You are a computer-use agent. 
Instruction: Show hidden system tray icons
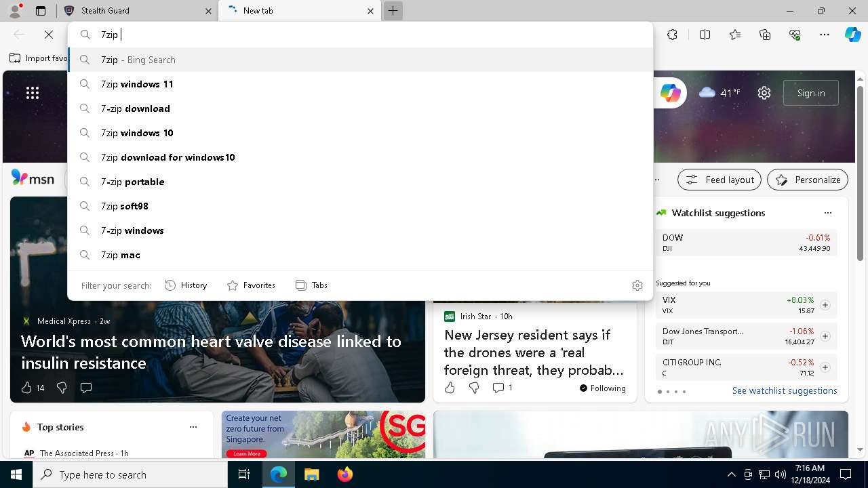(731, 474)
